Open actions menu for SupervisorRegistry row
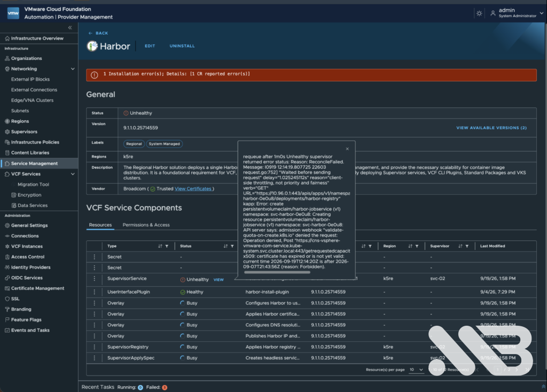547x392 pixels. pos(94,347)
